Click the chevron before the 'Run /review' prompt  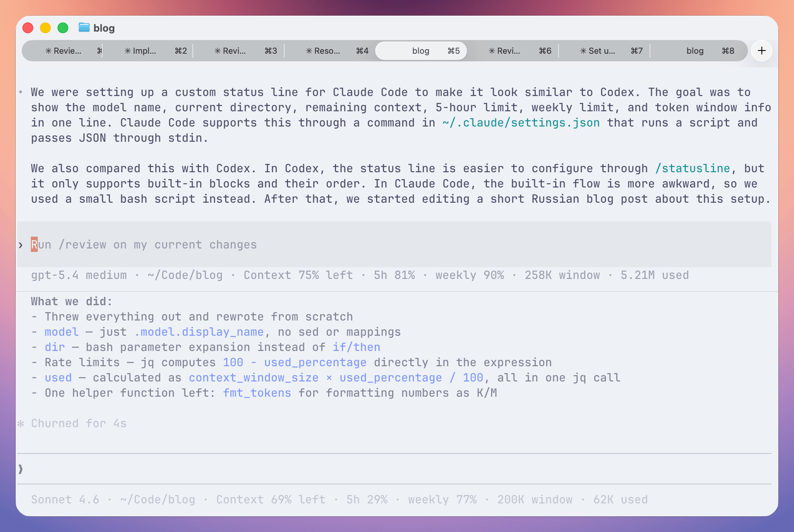click(21, 245)
